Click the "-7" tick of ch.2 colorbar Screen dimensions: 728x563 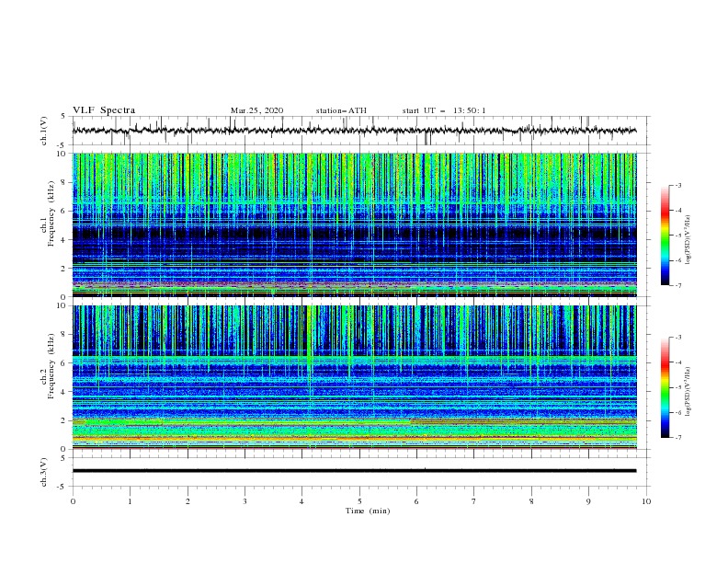click(677, 438)
